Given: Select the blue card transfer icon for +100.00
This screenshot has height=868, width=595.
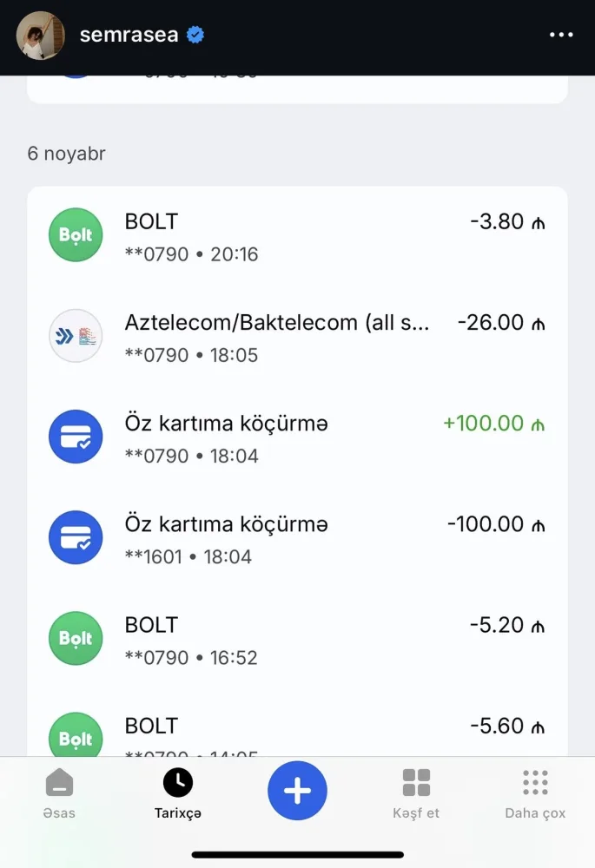Looking at the screenshot, I should pyautogui.click(x=76, y=437).
